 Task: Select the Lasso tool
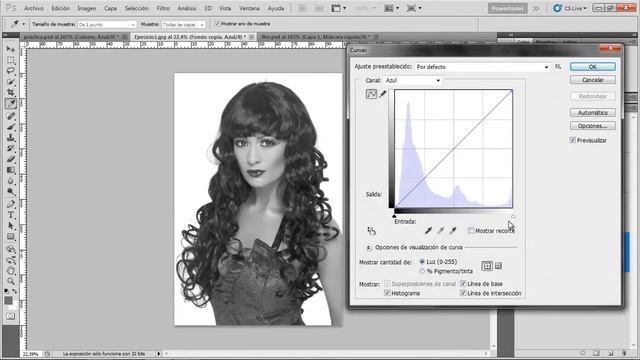[x=11, y=71]
